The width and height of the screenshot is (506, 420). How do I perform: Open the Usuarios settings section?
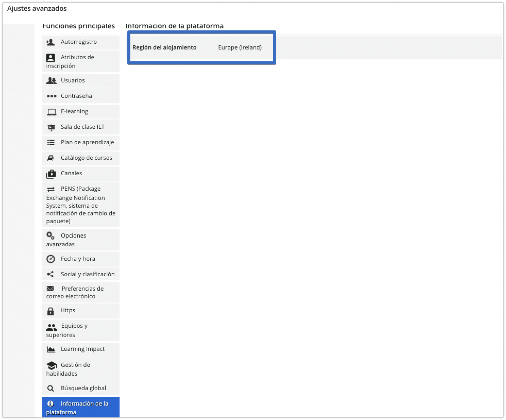point(73,80)
